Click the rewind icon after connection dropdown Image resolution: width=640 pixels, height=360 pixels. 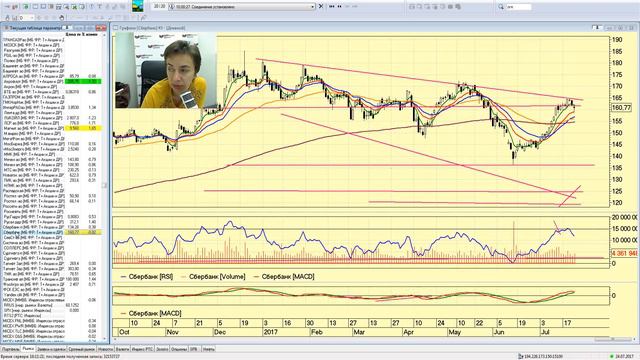(x=332, y=7)
